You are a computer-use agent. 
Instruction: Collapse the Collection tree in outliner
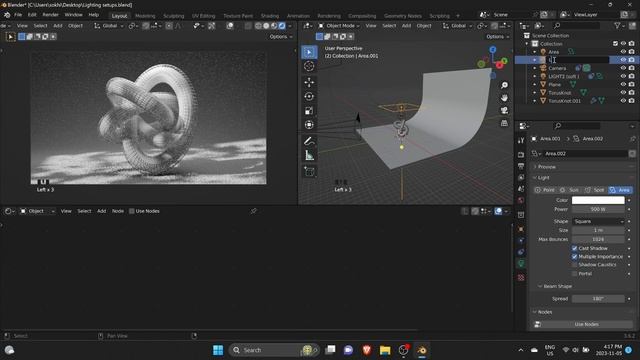point(527,44)
